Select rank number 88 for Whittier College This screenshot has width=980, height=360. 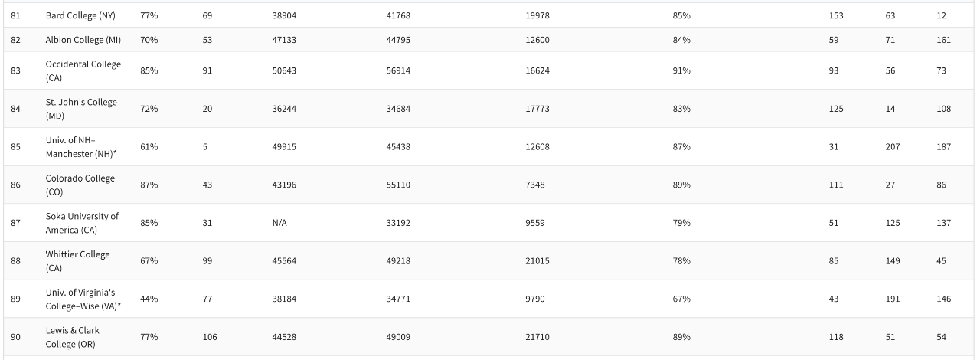pyautogui.click(x=15, y=261)
